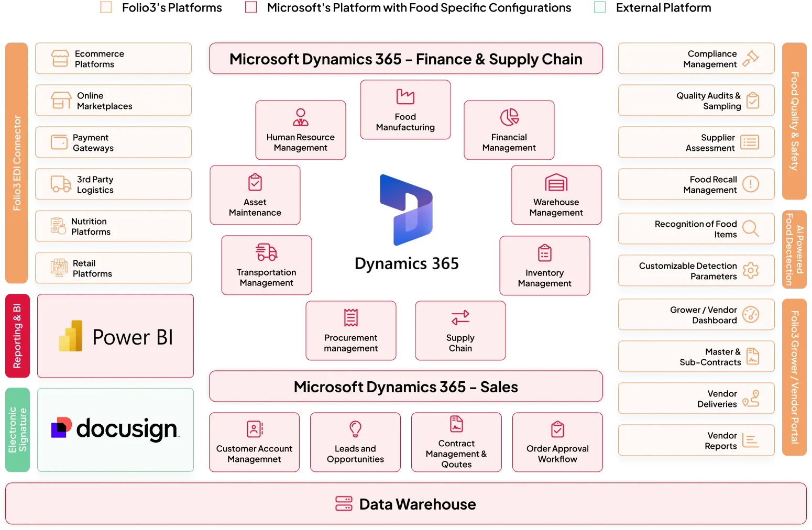Click the Microsoft Dynamics 365 – Sales header

406,387
